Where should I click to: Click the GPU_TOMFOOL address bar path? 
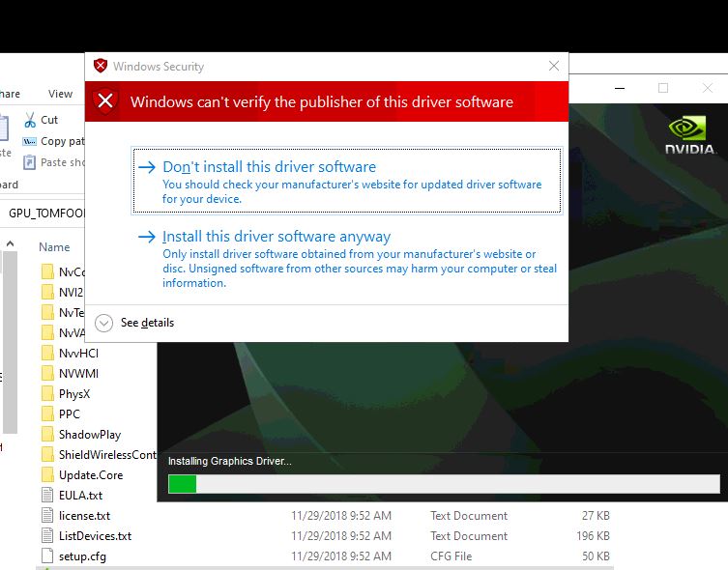tap(47, 214)
